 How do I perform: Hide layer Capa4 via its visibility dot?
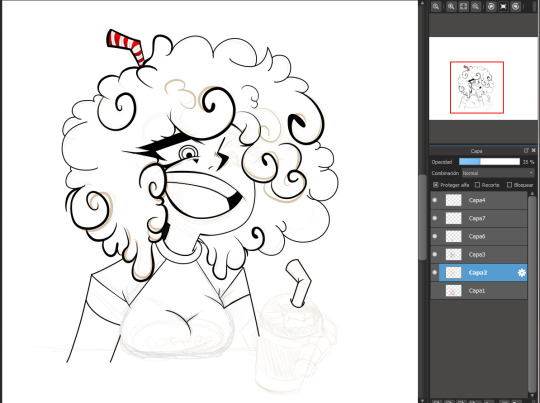(x=435, y=200)
